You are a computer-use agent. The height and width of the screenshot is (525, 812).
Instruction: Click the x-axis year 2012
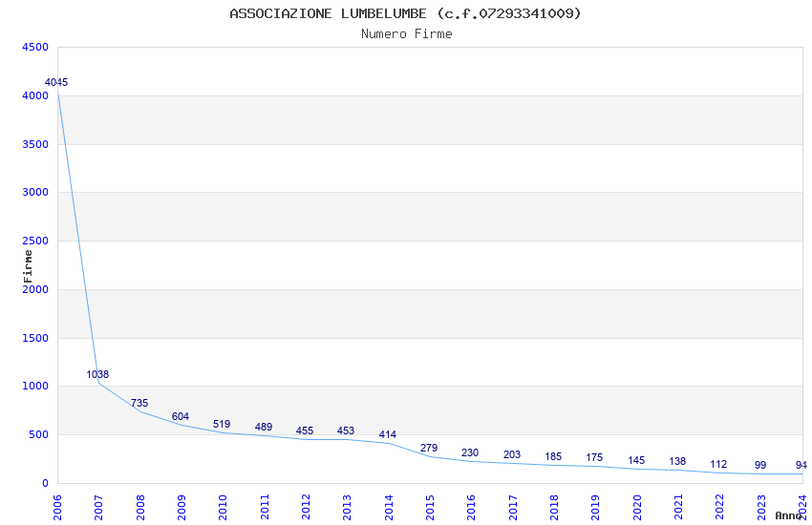click(x=306, y=508)
